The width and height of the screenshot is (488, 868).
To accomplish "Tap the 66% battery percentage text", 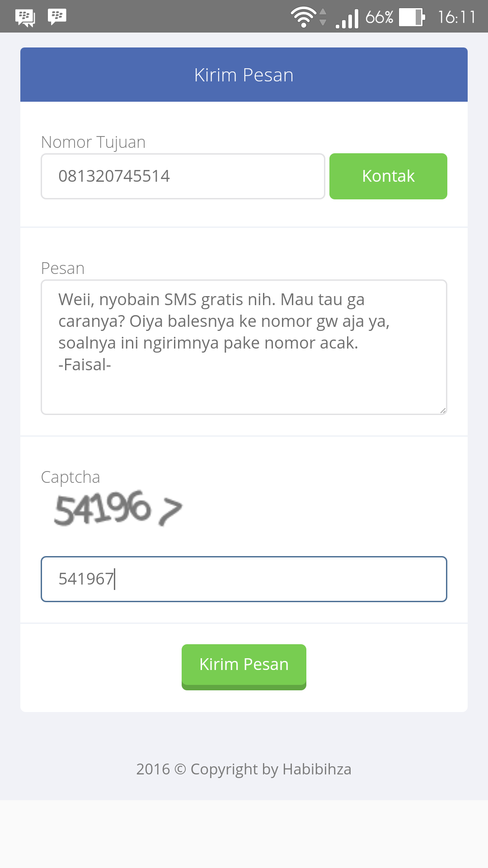I will click(x=379, y=17).
